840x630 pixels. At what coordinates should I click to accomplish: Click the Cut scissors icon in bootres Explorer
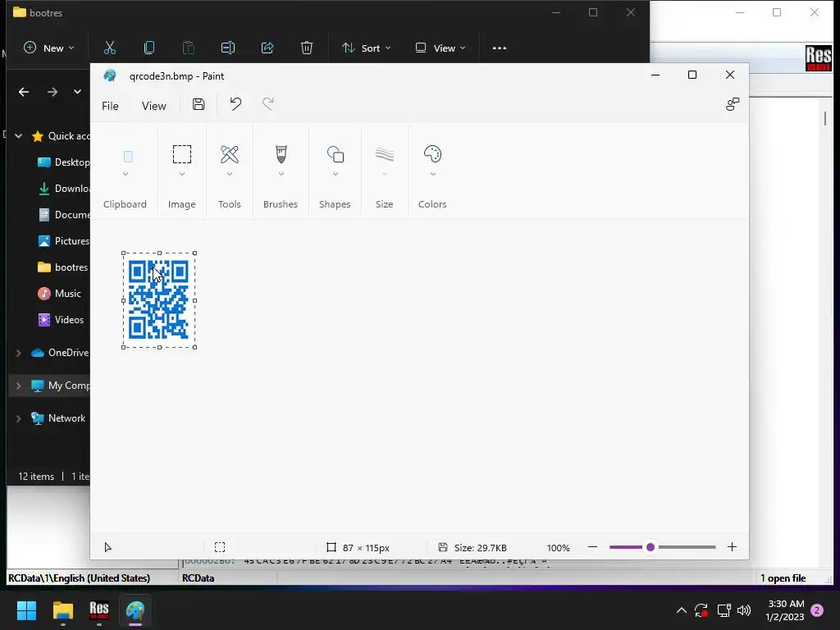coord(110,48)
